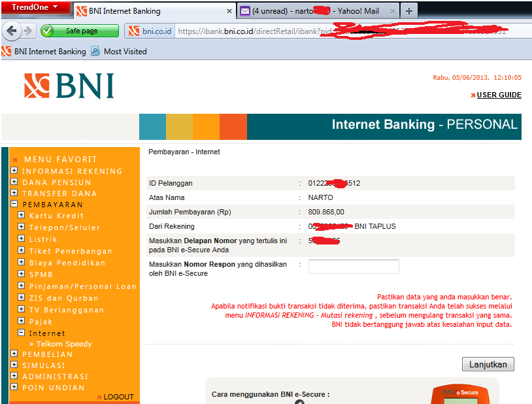
Task: Open the Kartu Kredit menu label
Action: 56,216
